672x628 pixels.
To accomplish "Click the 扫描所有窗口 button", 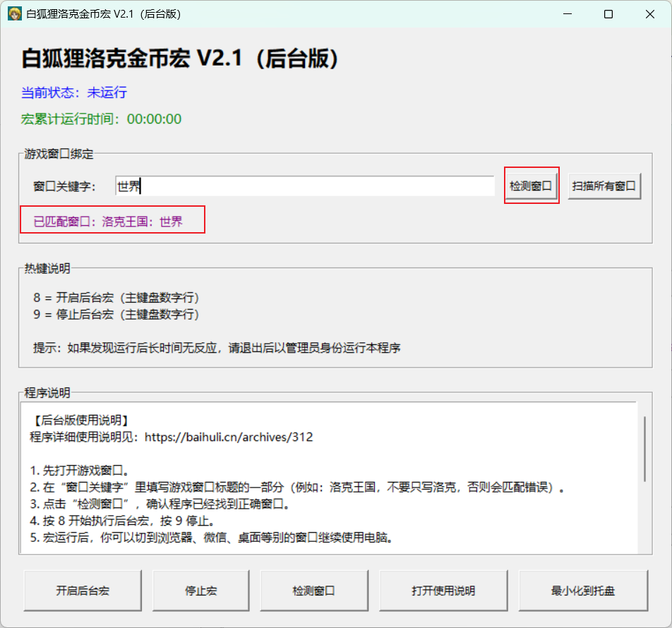I will click(x=604, y=186).
